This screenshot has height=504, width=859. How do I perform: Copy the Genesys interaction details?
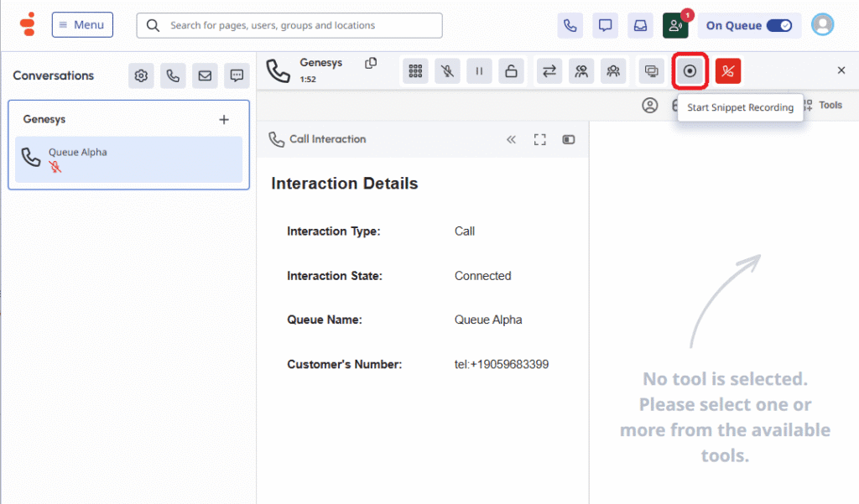371,64
